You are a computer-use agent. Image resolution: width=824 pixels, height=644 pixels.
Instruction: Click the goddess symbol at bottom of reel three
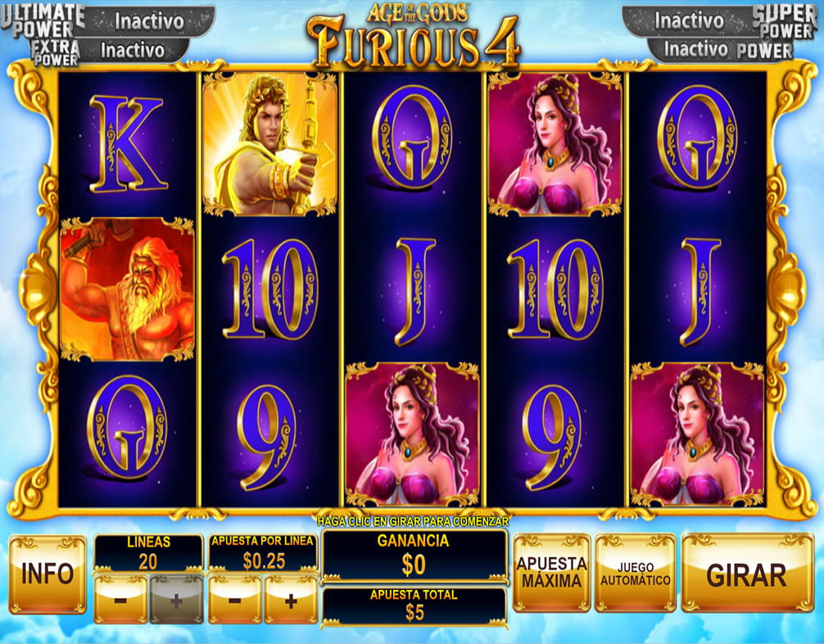(413, 434)
